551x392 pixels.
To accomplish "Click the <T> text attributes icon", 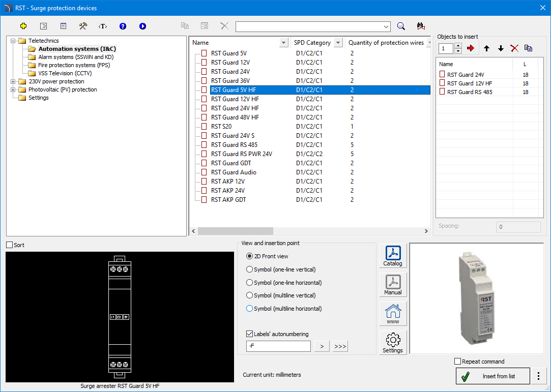I will pos(103,26).
